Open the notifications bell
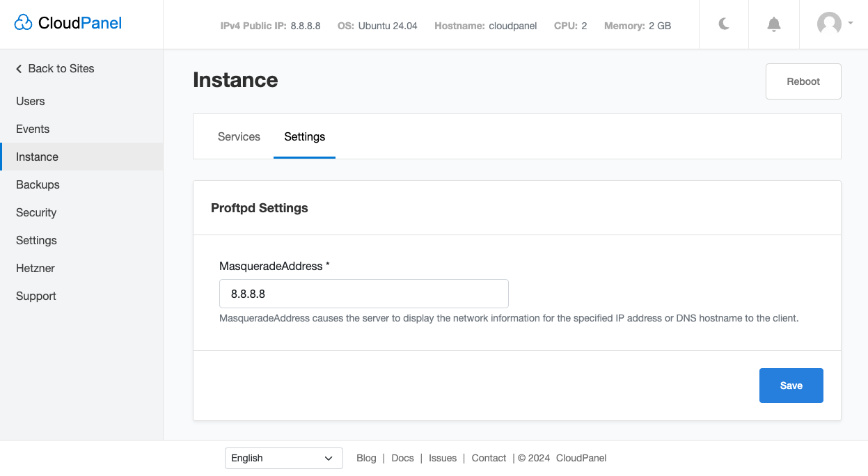The image size is (868, 476). point(773,24)
